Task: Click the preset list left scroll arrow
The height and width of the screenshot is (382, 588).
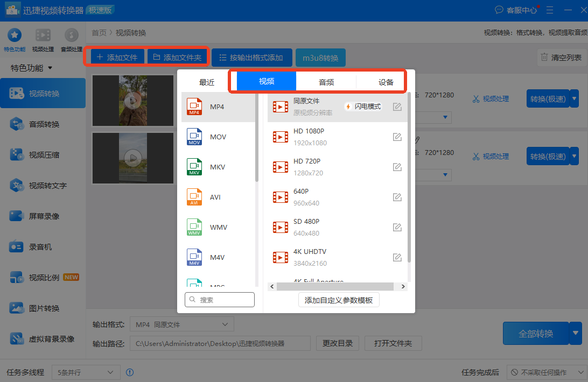Action: [272, 286]
